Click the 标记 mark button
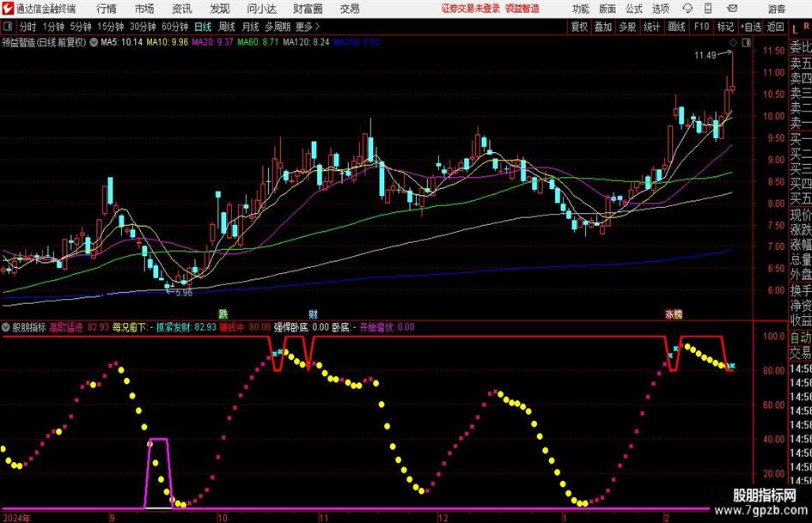 (725, 27)
